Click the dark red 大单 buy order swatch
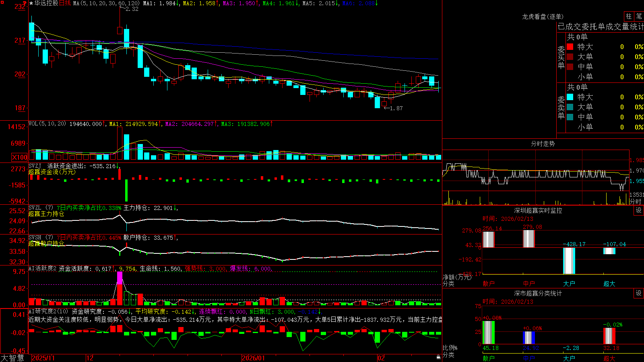This screenshot has width=644, height=362. coord(570,57)
